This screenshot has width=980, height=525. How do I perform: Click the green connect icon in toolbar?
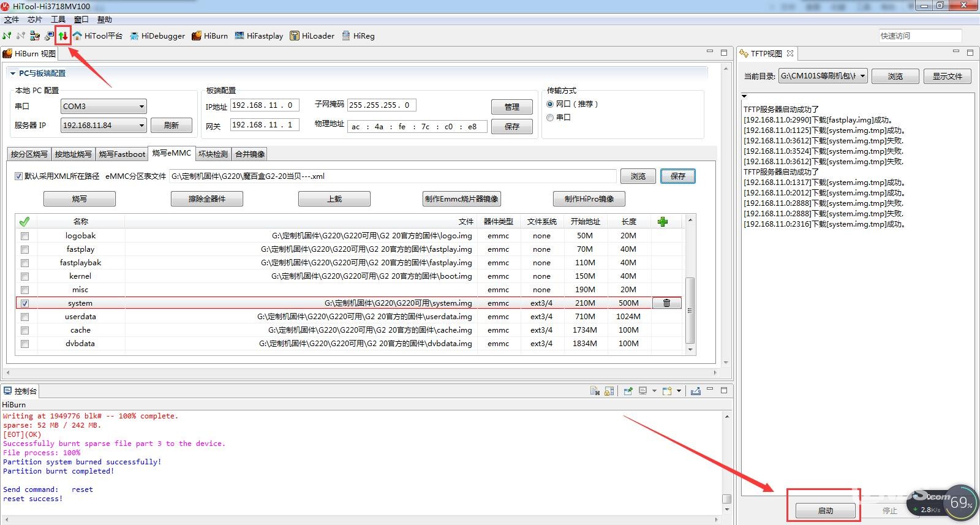point(7,36)
